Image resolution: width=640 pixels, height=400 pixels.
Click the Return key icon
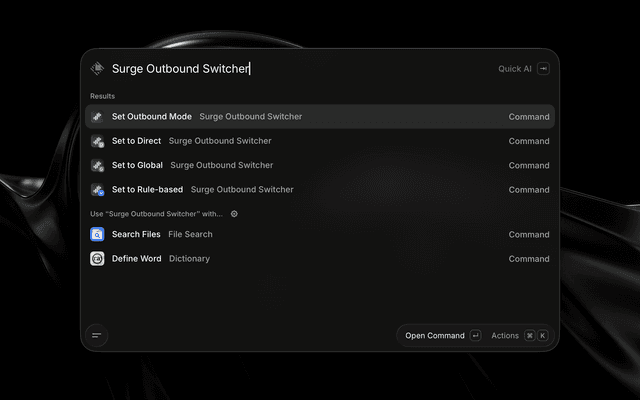pyautogui.click(x=476, y=336)
